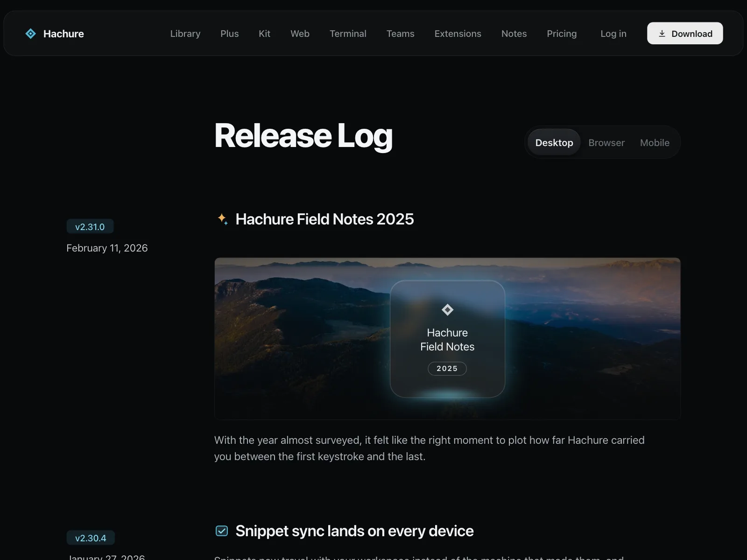This screenshot has width=747, height=560.
Task: Open the Notes nav link
Action: tap(514, 34)
